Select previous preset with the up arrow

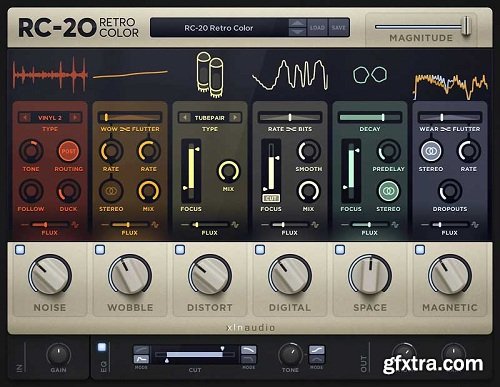click(297, 23)
